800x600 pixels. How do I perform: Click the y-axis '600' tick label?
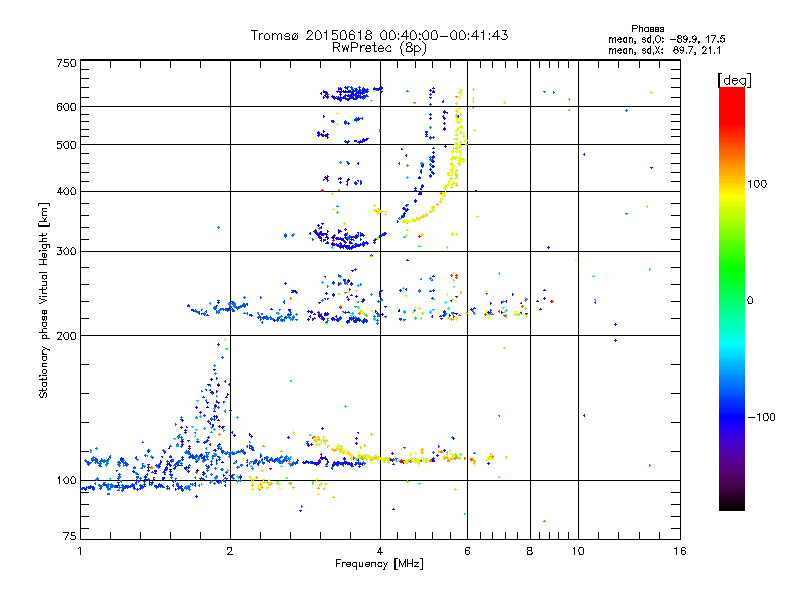pos(66,107)
